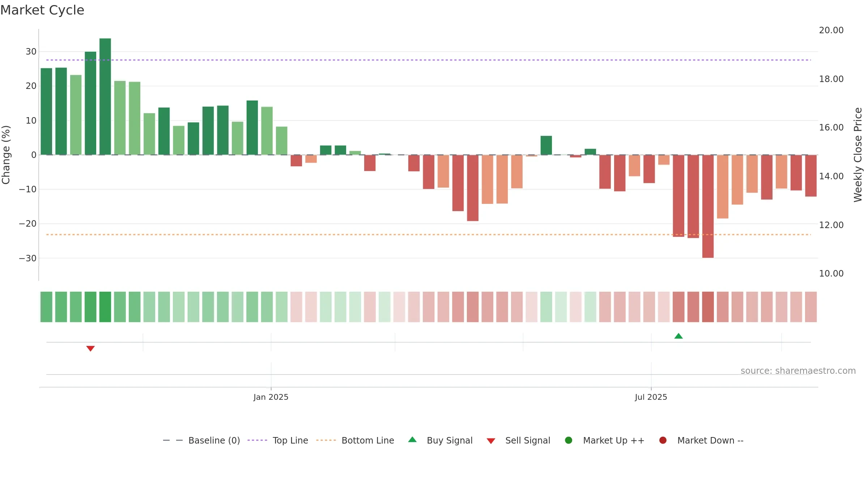868x488 pixels.
Task: Click the source: sharemaestro.com text
Action: (798, 371)
